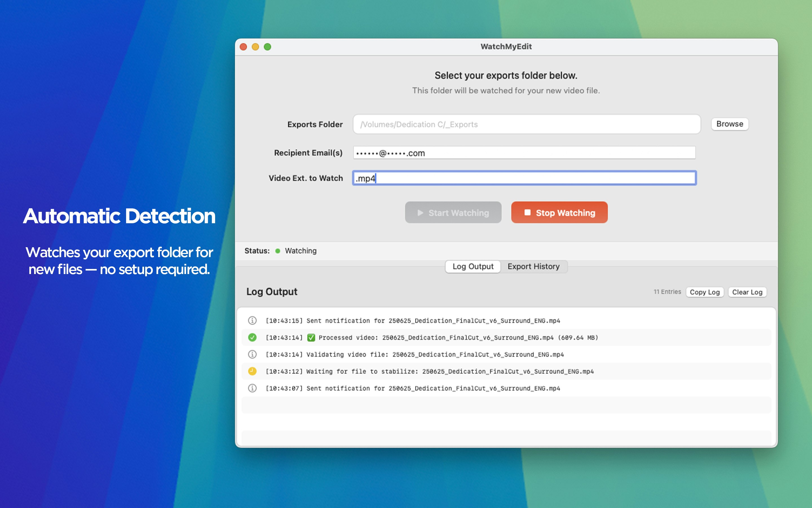This screenshot has height=508, width=812.
Task: Select the 10:43:07 Sent notification log text
Action: [x=413, y=388]
